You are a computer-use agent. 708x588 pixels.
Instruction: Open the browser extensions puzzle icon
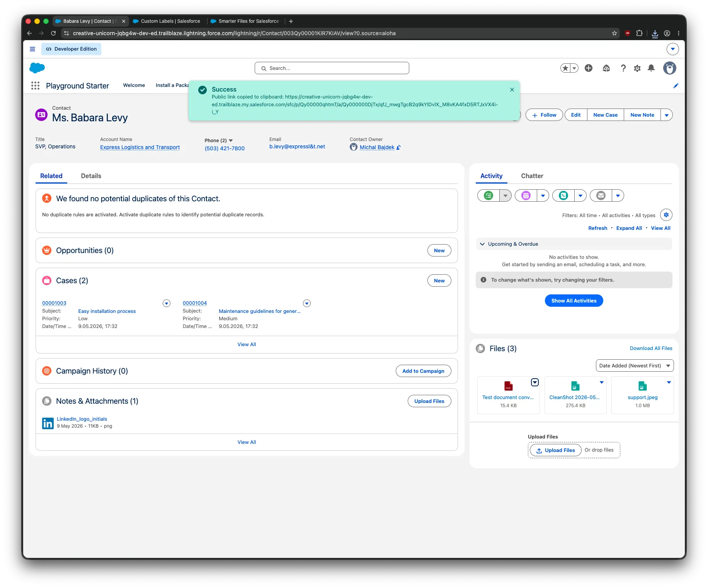pos(640,33)
